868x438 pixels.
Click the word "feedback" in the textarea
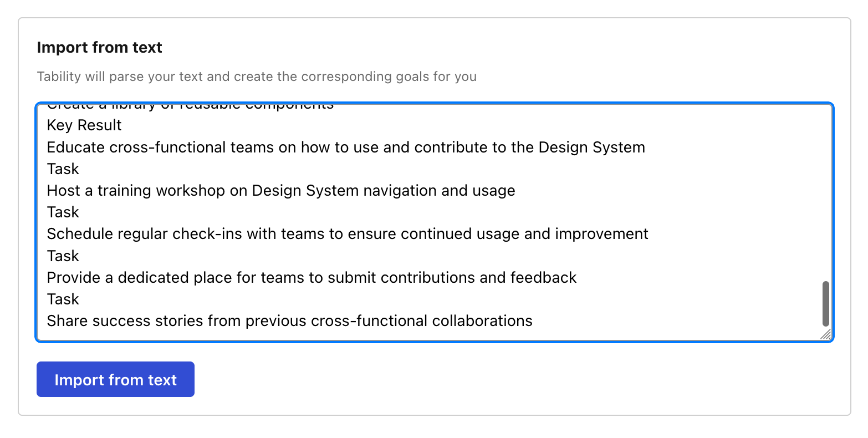pyautogui.click(x=543, y=278)
